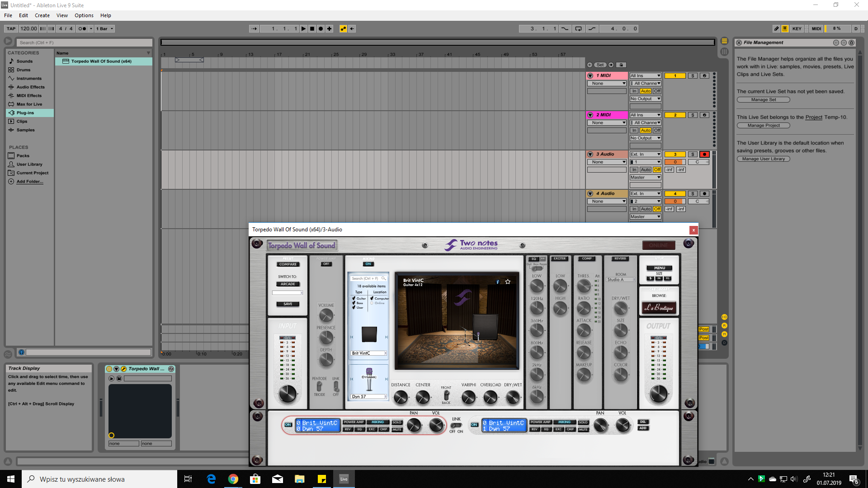Open File Explorer from the taskbar

click(299, 479)
